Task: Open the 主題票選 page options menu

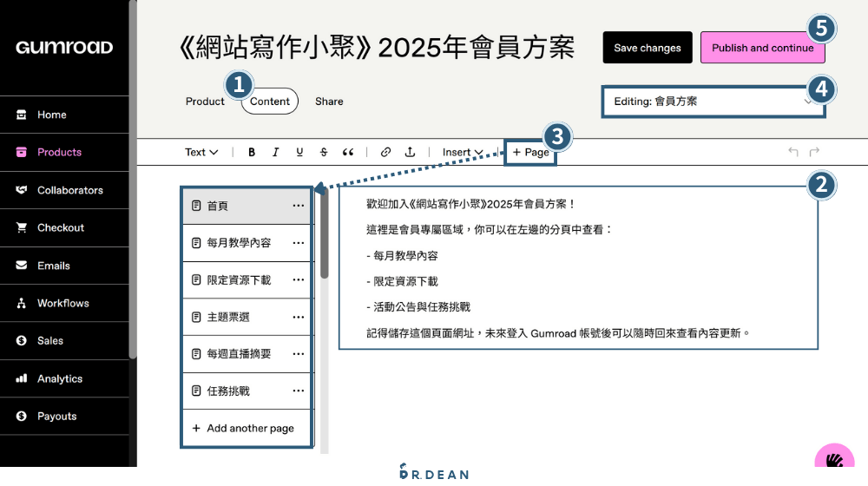Action: (299, 317)
